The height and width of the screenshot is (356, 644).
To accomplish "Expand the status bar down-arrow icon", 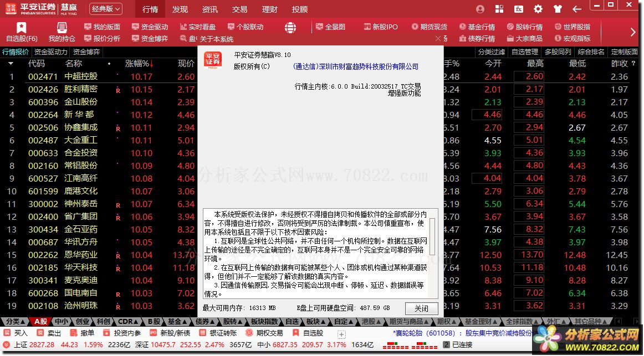I will click(6, 345).
